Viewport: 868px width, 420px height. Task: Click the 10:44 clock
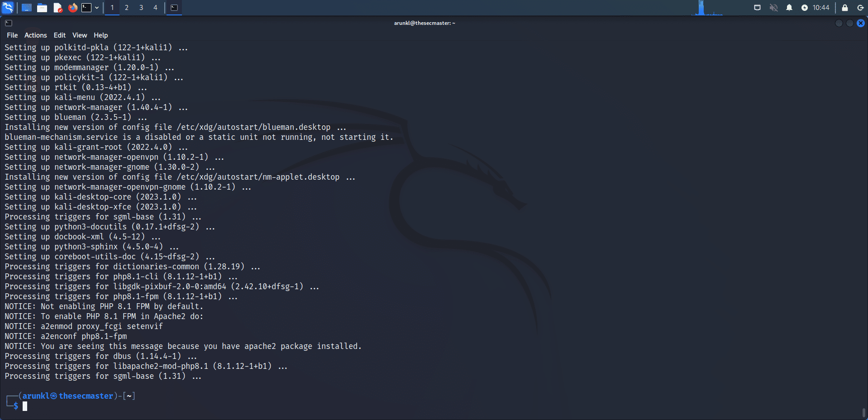(x=821, y=8)
